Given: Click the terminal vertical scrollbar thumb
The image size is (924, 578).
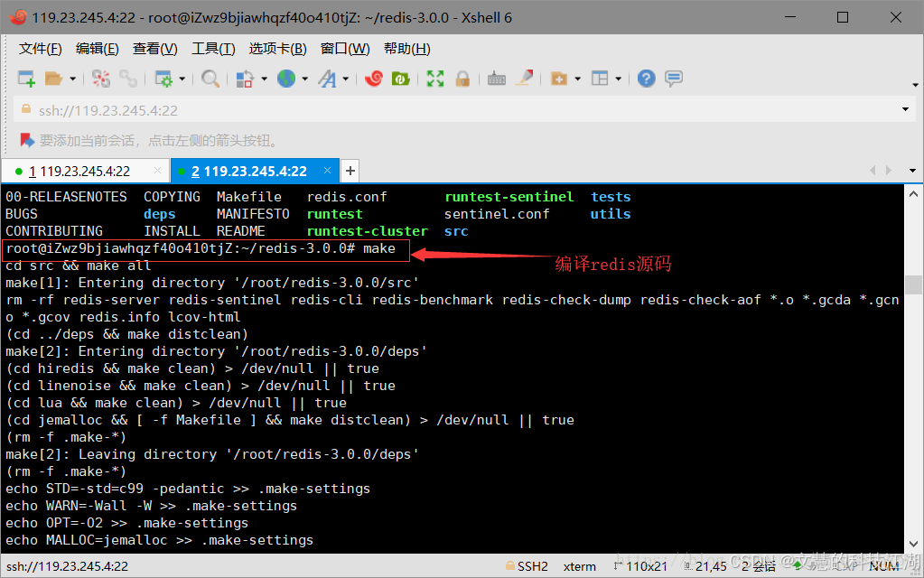Looking at the screenshot, I should 913,284.
